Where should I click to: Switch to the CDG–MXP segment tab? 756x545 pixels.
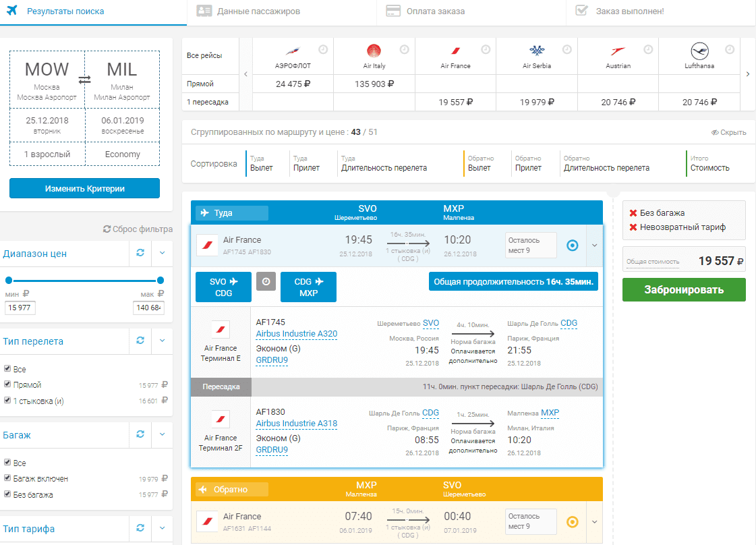[308, 287]
